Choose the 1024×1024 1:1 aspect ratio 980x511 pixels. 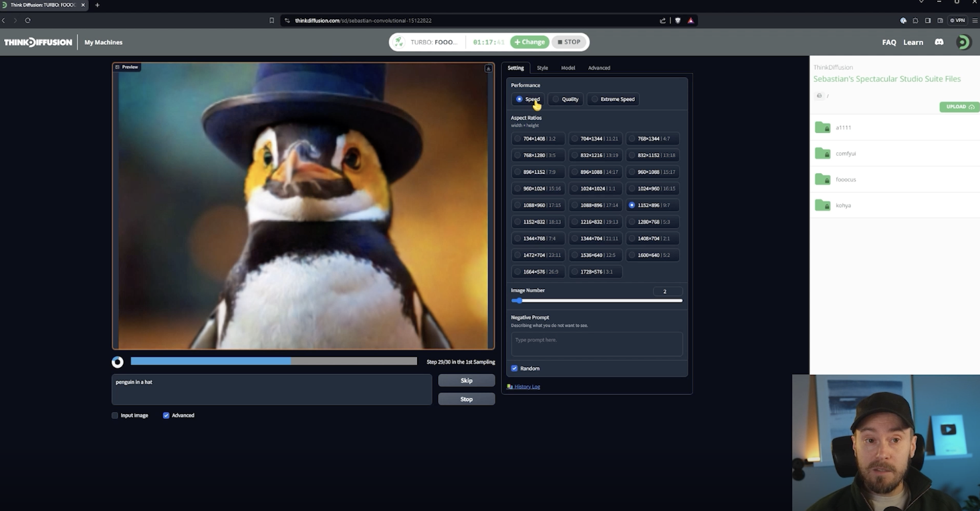click(595, 189)
